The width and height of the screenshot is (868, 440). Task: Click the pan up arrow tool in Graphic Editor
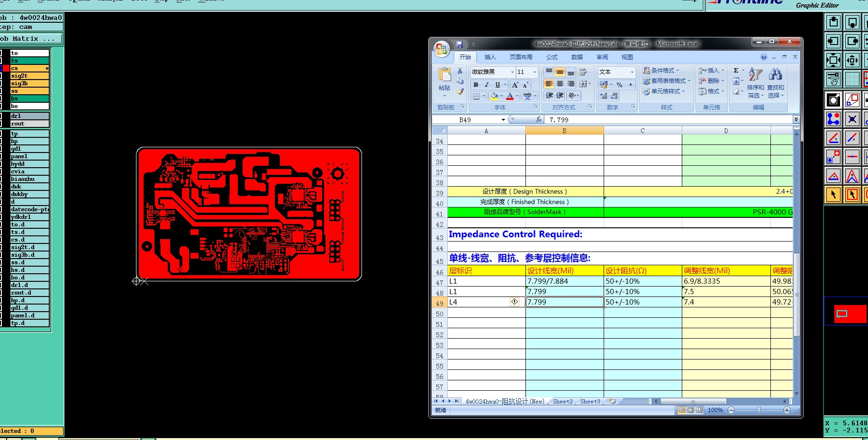coord(833,22)
